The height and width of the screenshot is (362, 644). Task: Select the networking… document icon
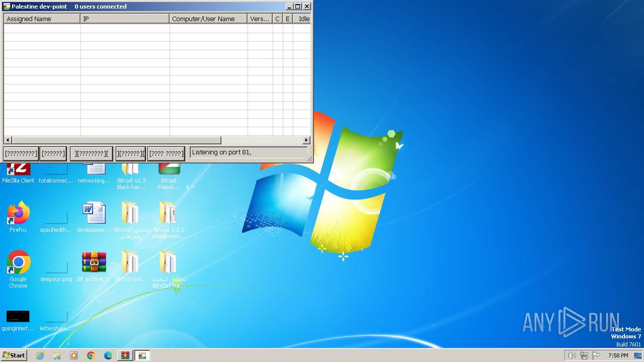[94, 172]
